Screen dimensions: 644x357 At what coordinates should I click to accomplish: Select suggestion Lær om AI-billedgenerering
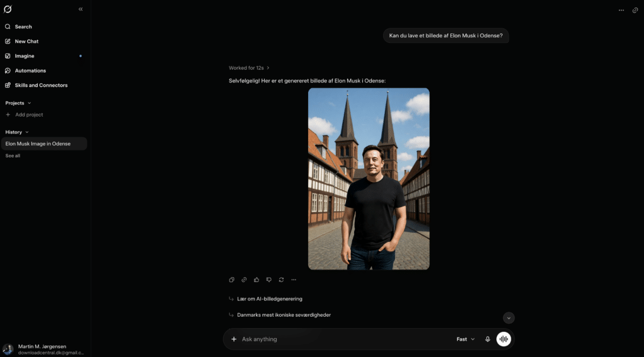269,299
